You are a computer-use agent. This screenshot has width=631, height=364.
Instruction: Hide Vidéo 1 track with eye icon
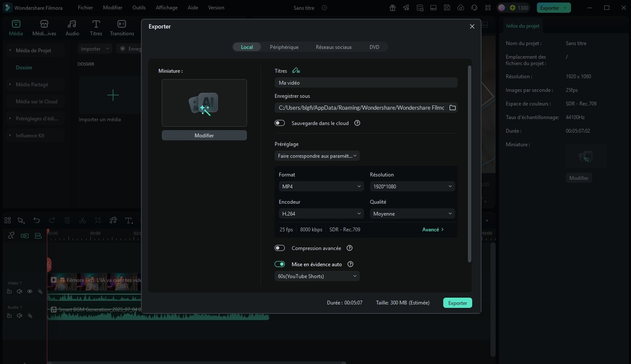30,291
